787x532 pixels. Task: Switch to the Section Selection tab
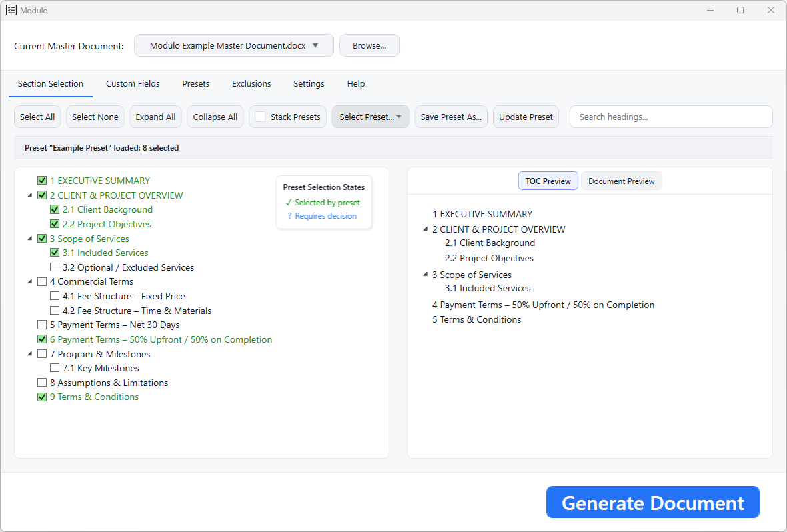pyautogui.click(x=51, y=84)
